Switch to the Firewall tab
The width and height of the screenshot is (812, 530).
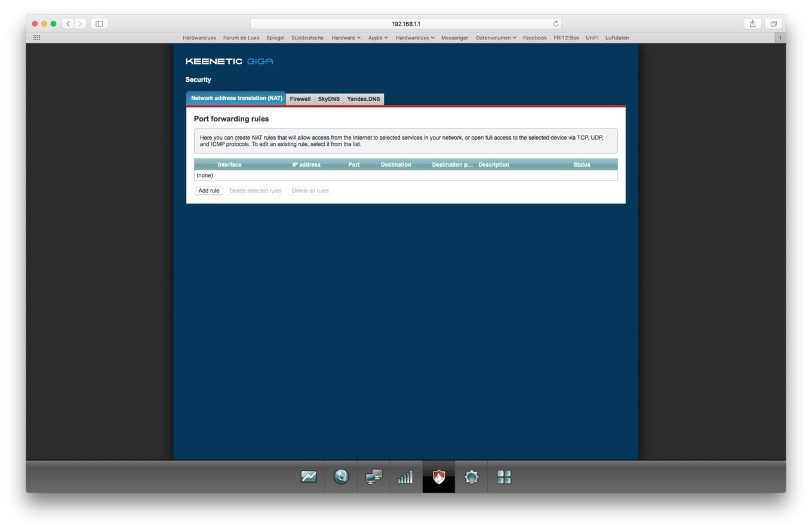pos(300,99)
